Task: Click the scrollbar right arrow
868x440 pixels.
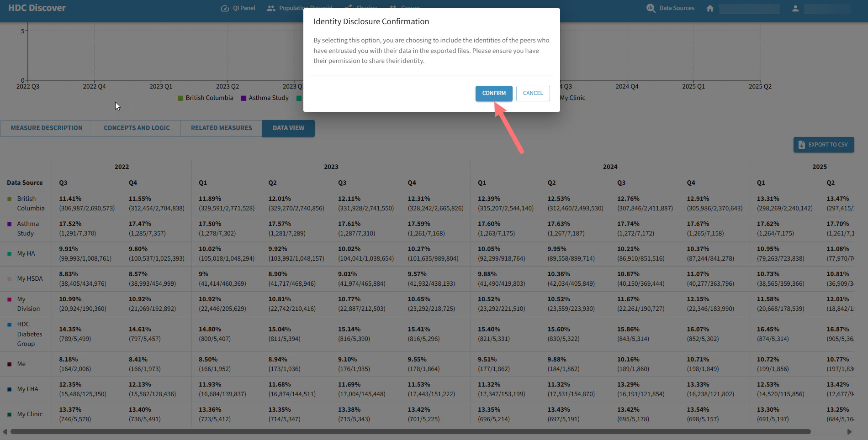Action: click(x=849, y=431)
